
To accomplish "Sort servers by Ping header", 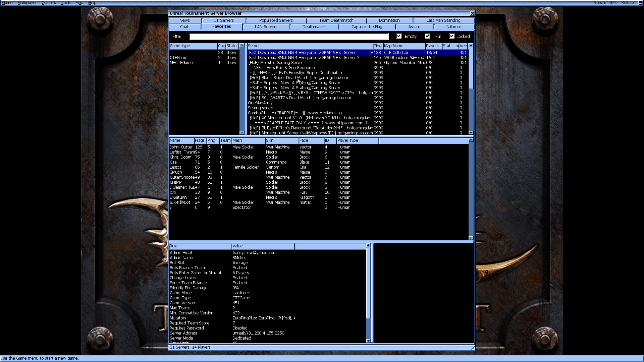I will 378,46.
